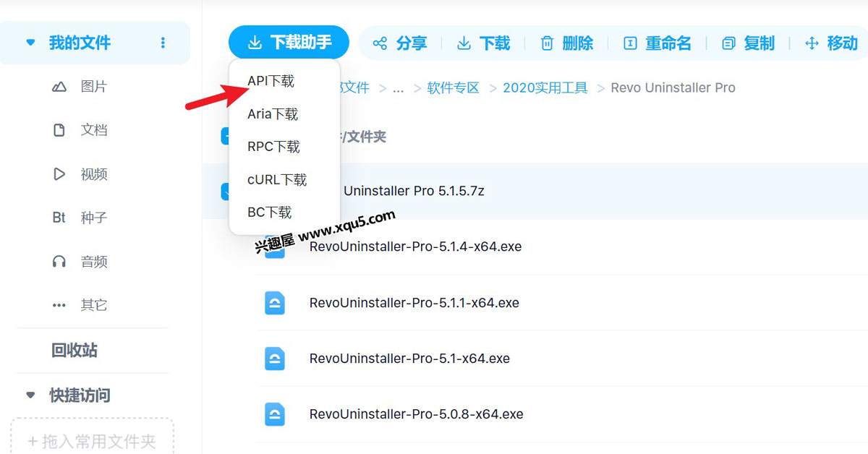This screenshot has height=454, width=868.
Task: Choose RPC下载 from the dropdown menu
Action: coord(273,147)
